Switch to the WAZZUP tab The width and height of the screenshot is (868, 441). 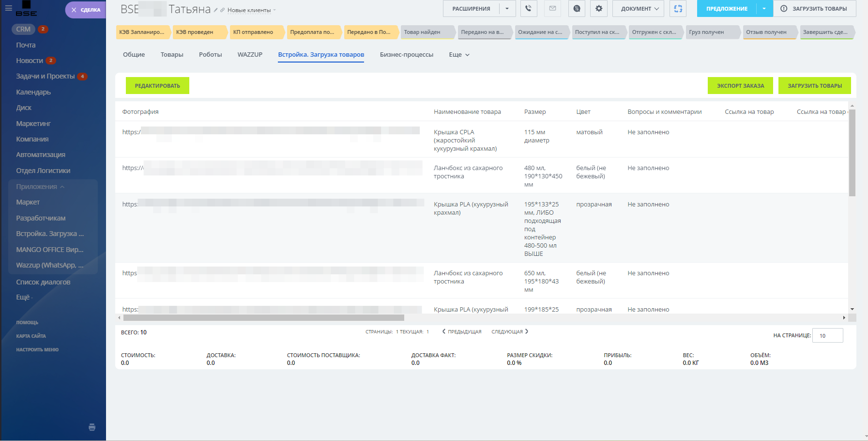coord(250,55)
